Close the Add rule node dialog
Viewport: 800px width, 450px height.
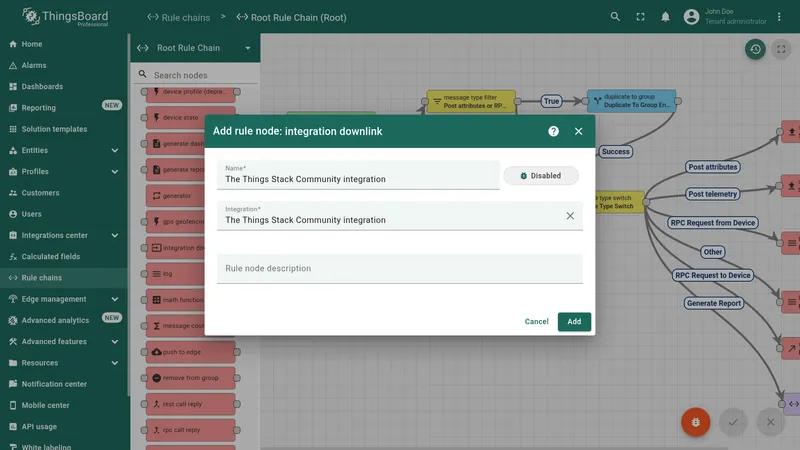[578, 131]
